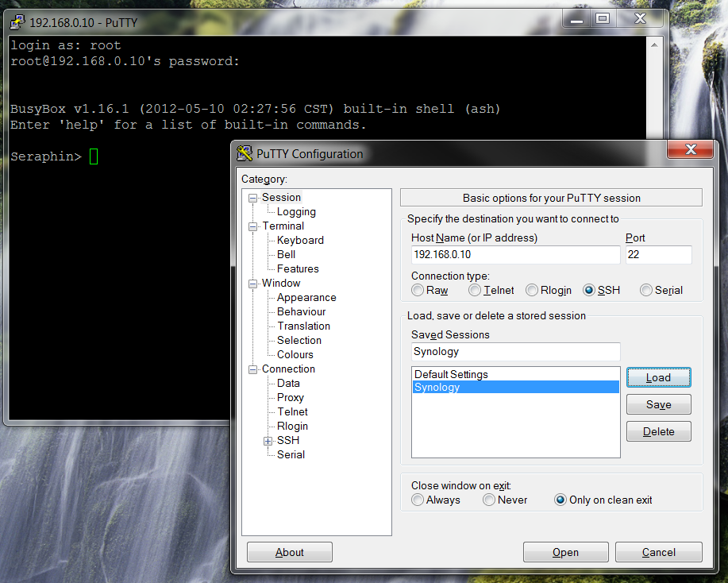The height and width of the screenshot is (583, 728).
Task: Collapse the Session tree node
Action: pyautogui.click(x=253, y=199)
